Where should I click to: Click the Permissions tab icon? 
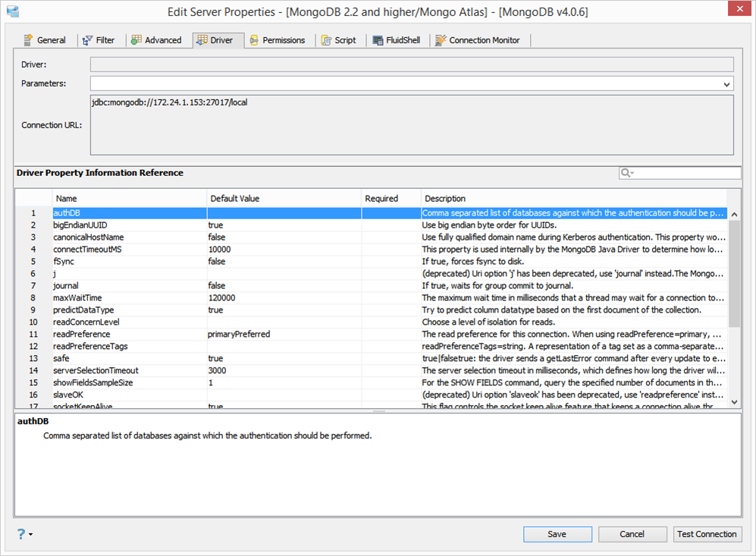254,40
